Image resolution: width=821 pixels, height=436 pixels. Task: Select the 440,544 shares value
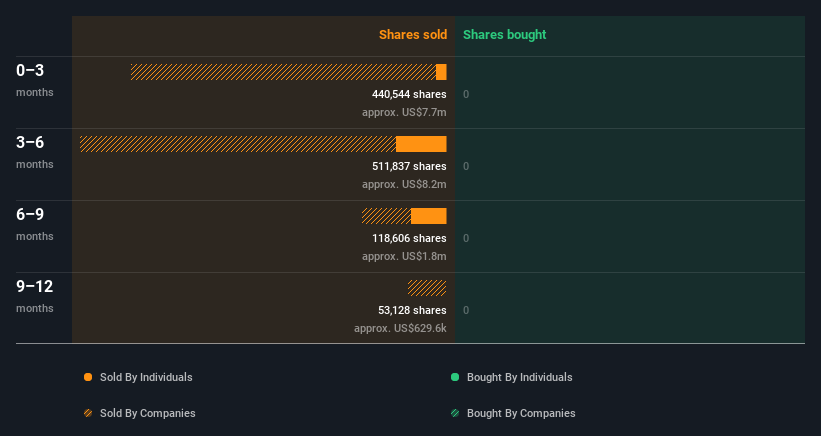click(409, 94)
